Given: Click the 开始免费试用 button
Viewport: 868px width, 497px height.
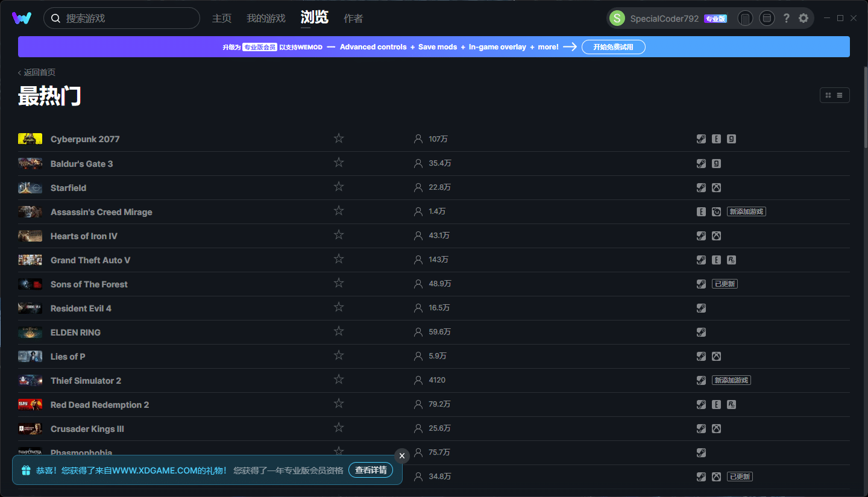Looking at the screenshot, I should pyautogui.click(x=613, y=46).
